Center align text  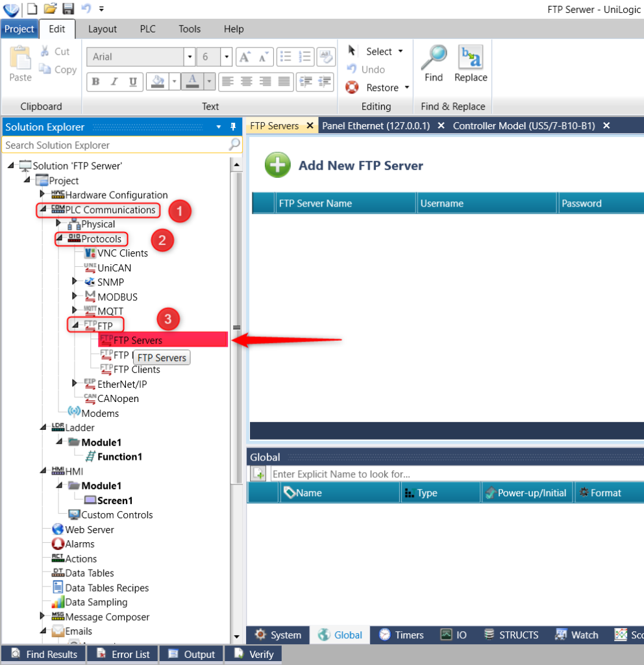click(x=247, y=81)
